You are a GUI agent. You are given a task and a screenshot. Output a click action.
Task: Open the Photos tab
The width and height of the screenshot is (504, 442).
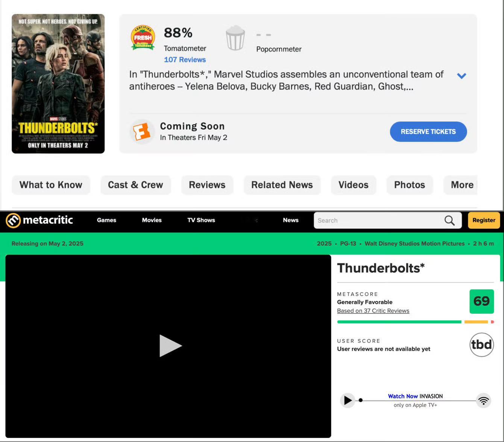click(410, 185)
